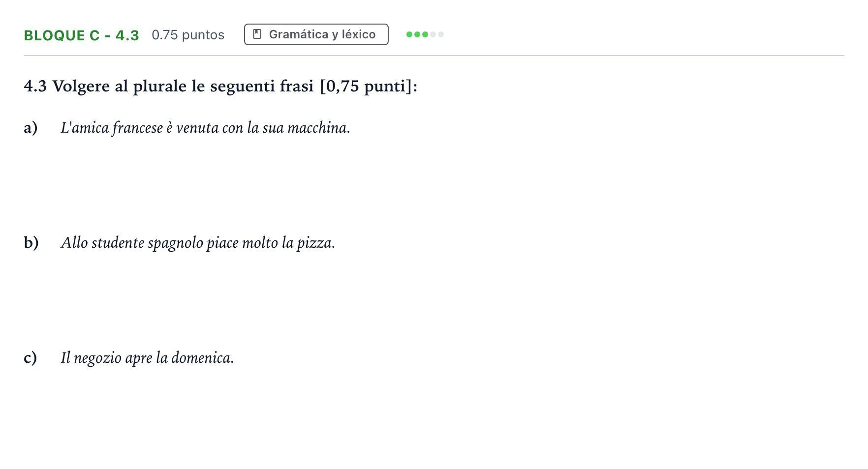The image size is (868, 469).
Task: Select the BLOQUE C - 4.3 heading
Action: pyautogui.click(x=82, y=35)
